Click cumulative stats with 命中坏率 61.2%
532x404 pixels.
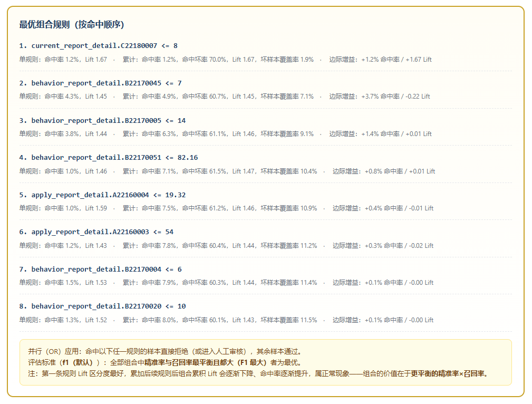[220, 208]
